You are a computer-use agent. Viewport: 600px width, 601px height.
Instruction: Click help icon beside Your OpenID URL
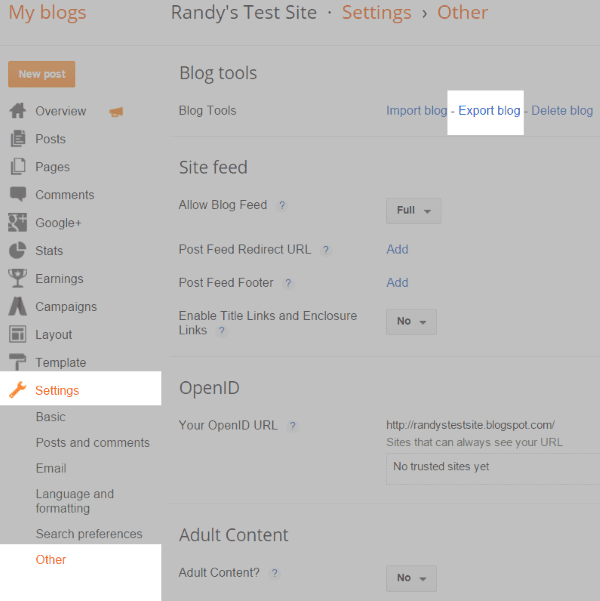coord(293,426)
